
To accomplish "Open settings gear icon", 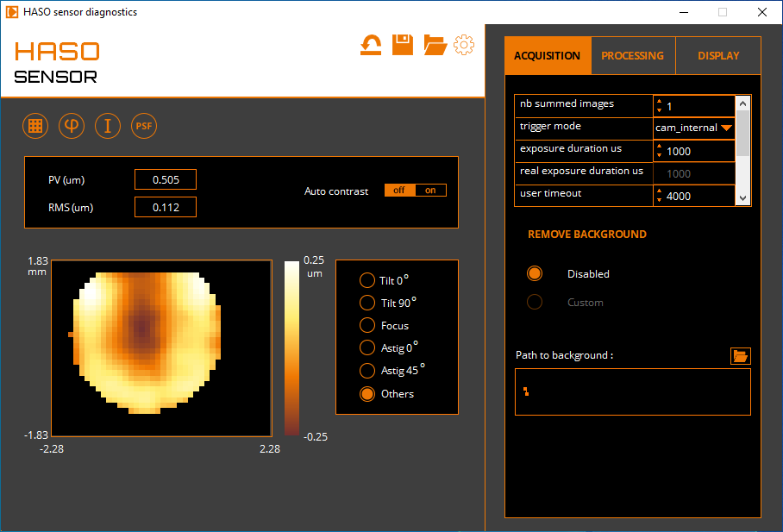I will point(464,45).
